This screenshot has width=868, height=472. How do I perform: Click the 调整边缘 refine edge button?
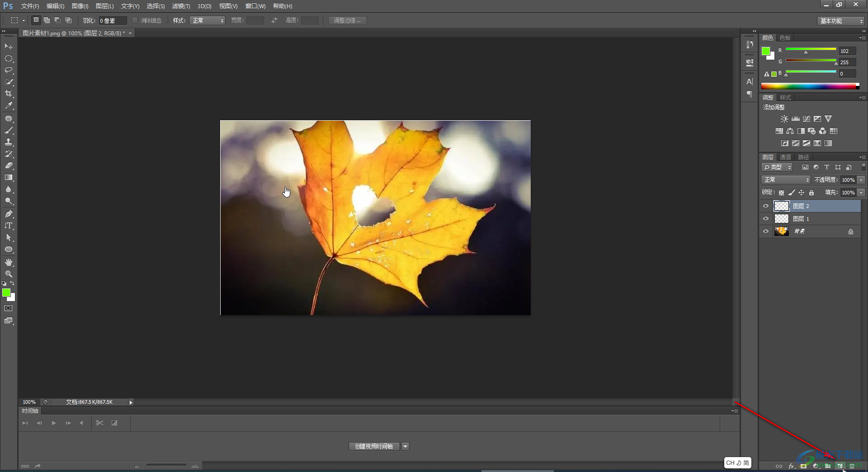click(347, 20)
